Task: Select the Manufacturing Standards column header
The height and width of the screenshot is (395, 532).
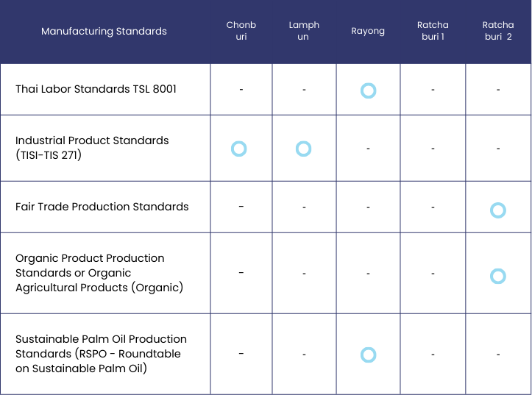Action: pos(104,31)
